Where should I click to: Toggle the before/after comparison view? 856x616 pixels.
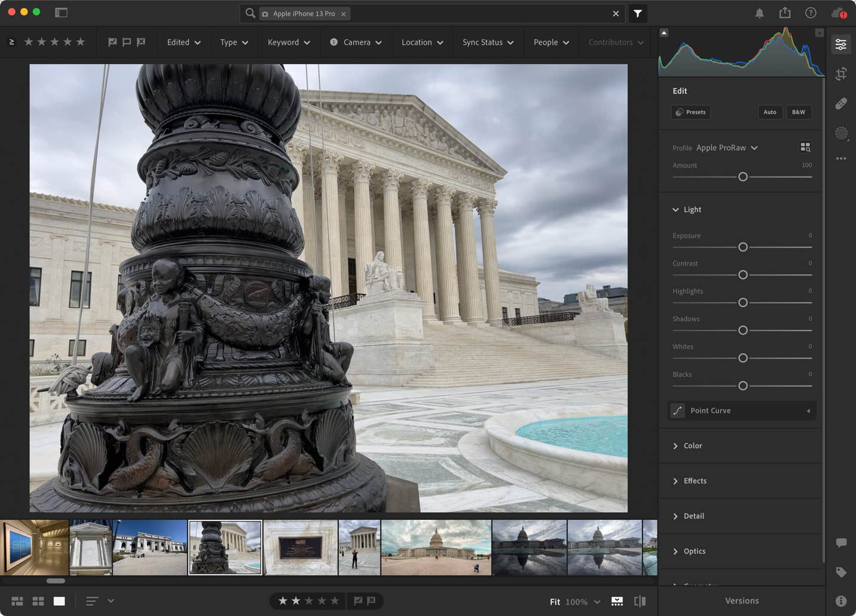639,601
